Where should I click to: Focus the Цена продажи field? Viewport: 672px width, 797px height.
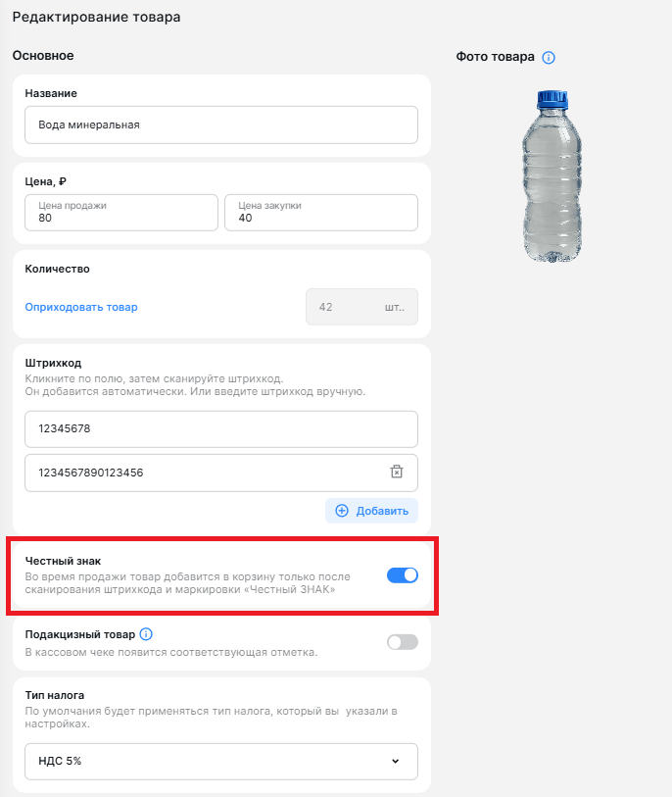tap(121, 213)
